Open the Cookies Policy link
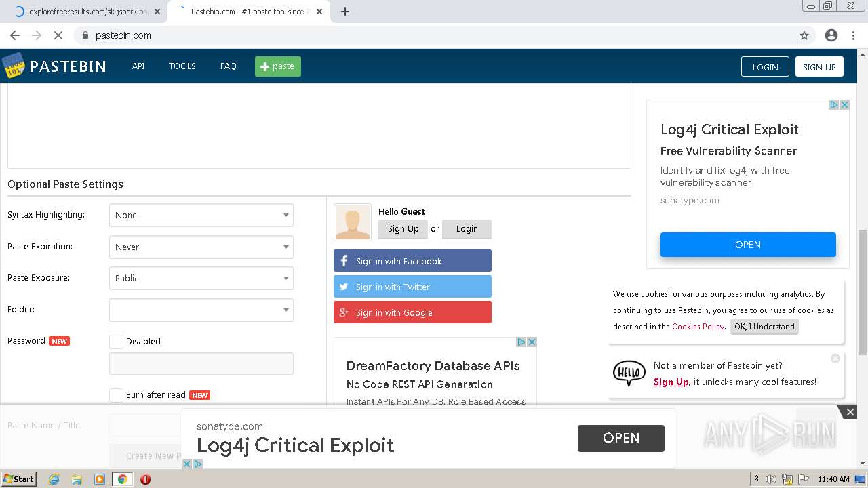868x488 pixels. click(698, 327)
